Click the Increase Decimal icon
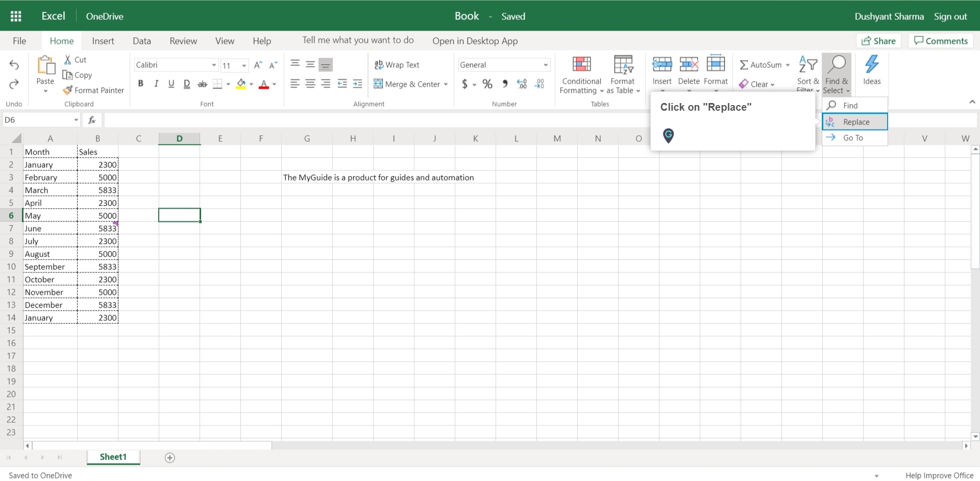980x481 pixels. (521, 84)
